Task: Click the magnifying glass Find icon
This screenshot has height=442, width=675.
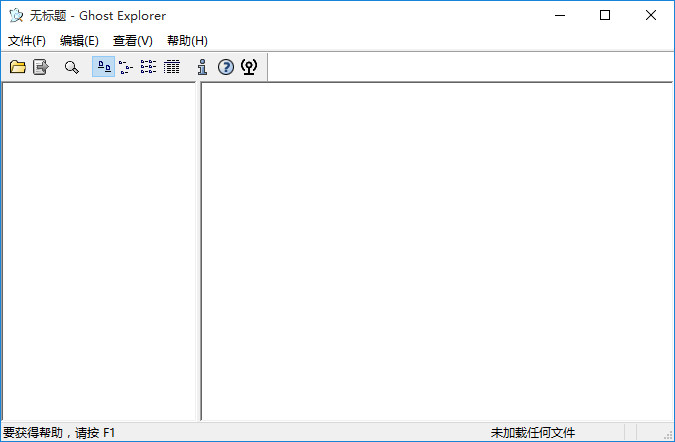Action: [71, 67]
